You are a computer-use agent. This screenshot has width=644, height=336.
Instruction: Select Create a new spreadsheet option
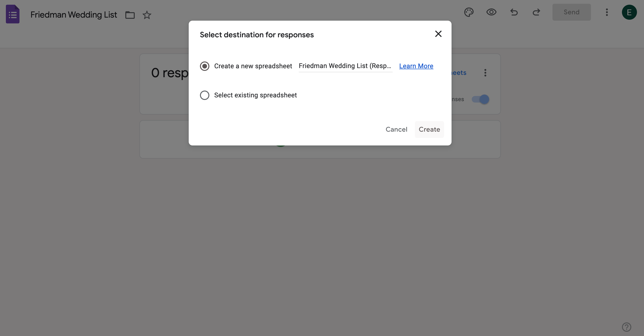(204, 66)
